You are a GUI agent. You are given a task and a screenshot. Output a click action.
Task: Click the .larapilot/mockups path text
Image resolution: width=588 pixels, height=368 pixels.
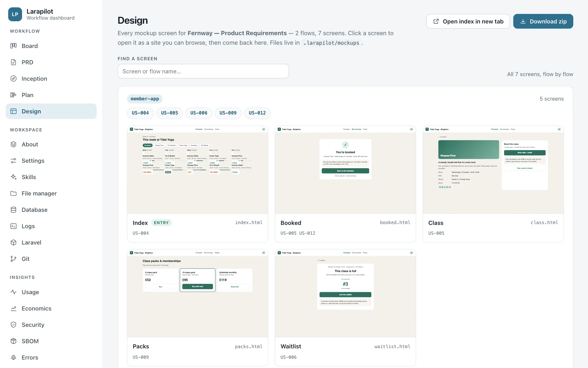pos(331,43)
